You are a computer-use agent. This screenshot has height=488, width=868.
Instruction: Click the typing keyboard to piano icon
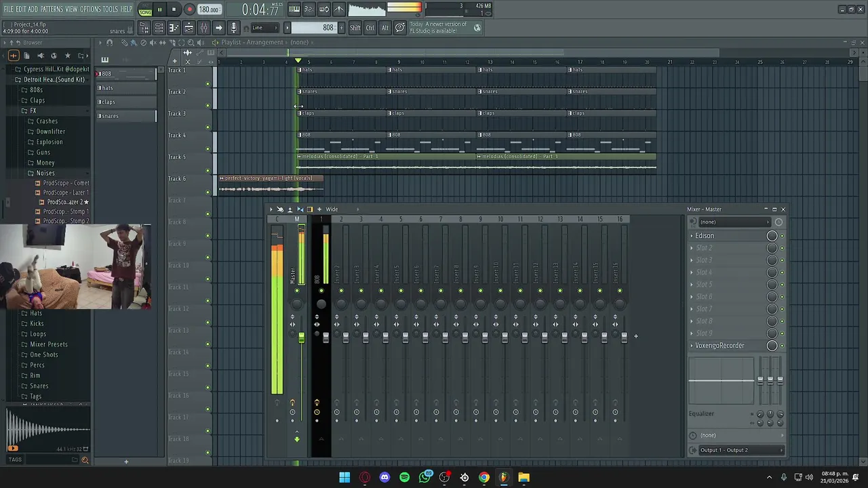pyautogui.click(x=294, y=9)
